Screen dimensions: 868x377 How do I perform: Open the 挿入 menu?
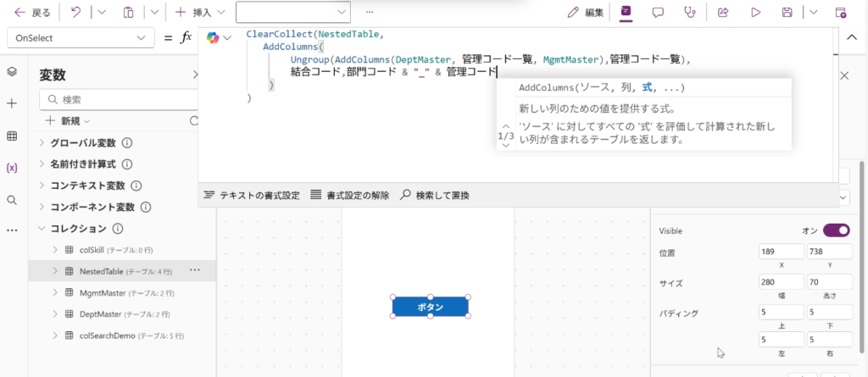coord(201,13)
